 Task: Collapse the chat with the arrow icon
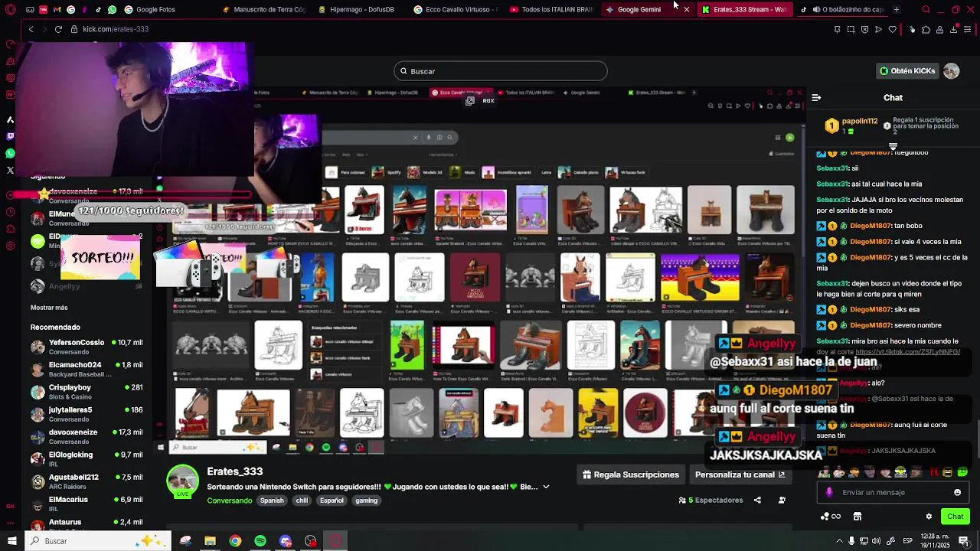point(816,98)
